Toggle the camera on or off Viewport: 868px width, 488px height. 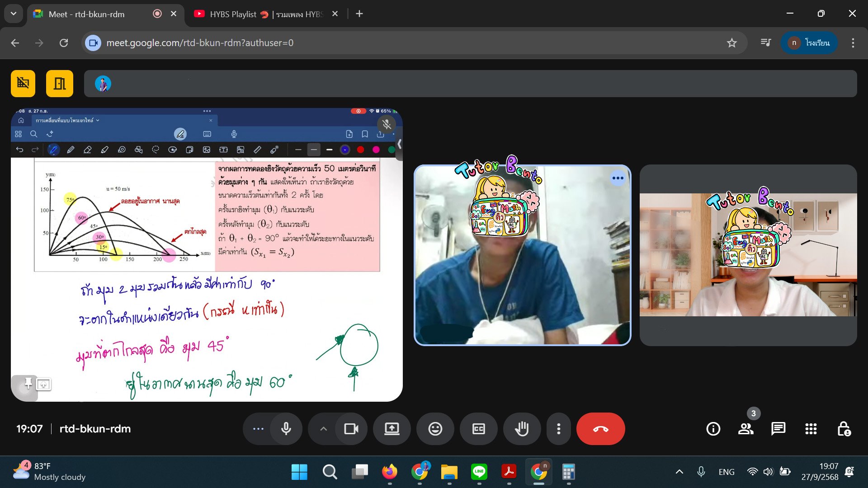coord(351,429)
